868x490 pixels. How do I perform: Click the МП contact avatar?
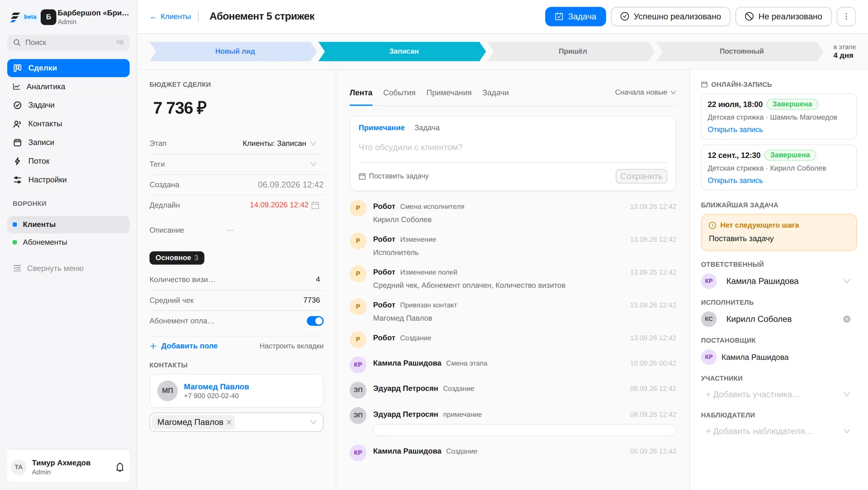(167, 391)
